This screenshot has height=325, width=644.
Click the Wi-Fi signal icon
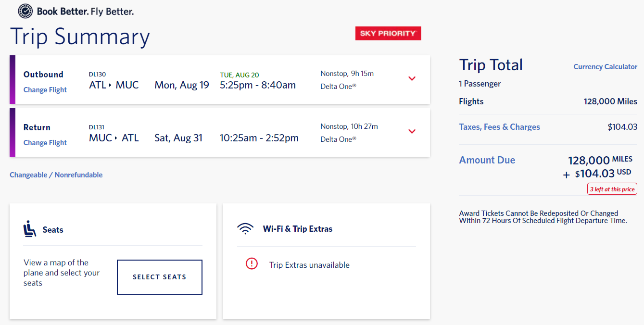point(245,229)
